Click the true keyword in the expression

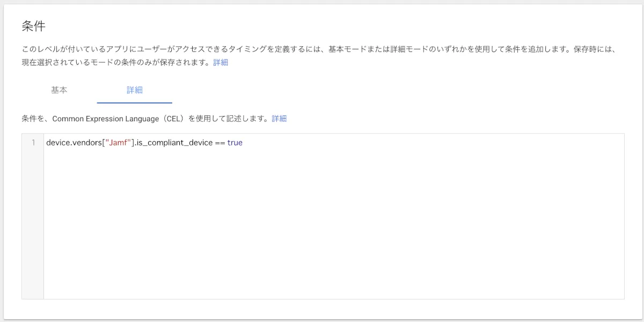tap(235, 143)
